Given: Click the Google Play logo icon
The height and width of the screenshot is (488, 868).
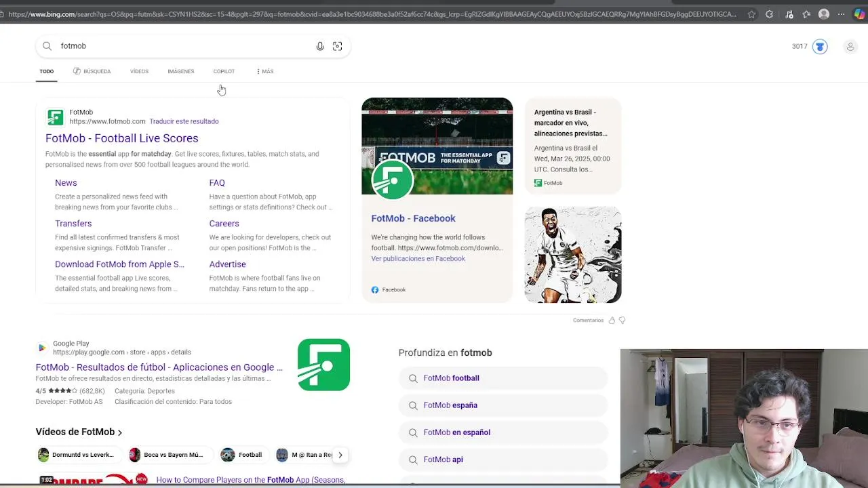Looking at the screenshot, I should click(x=42, y=348).
